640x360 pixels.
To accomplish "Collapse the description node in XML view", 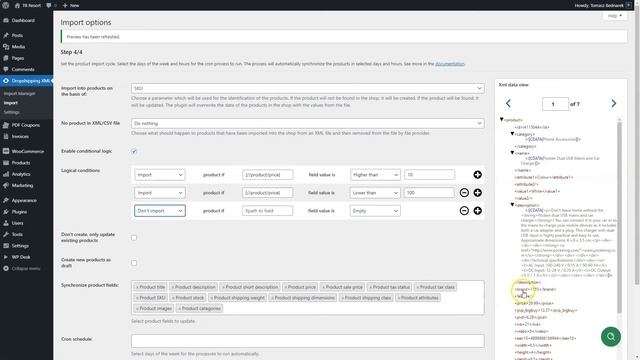I will click(512, 204).
